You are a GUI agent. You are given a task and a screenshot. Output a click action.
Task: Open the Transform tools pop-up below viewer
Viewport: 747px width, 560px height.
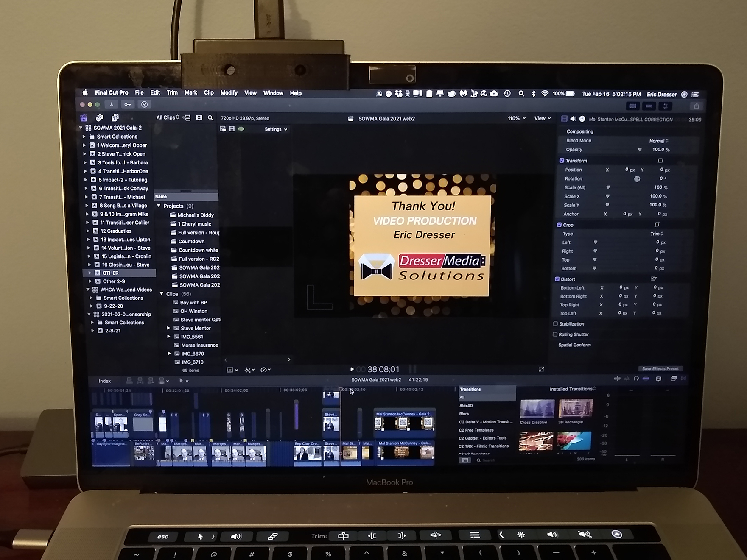coord(232,370)
